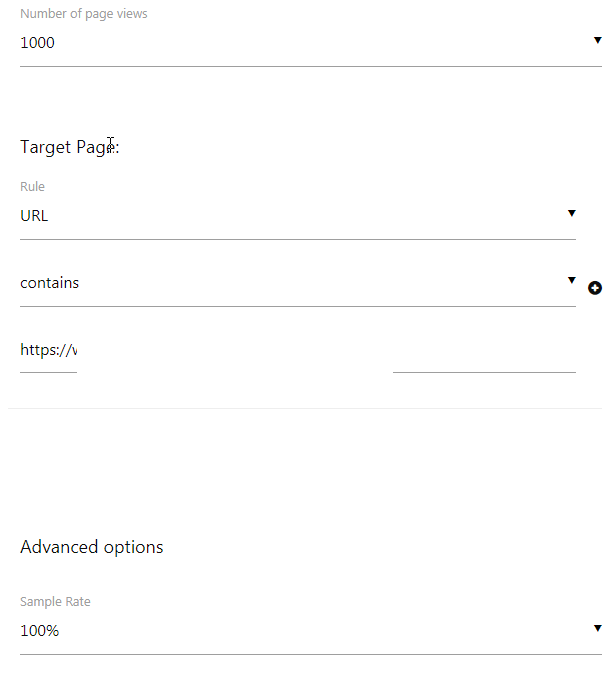Viewport: 615px width, 679px height.
Task: Click the empty right part of URL field
Action: tap(484, 355)
